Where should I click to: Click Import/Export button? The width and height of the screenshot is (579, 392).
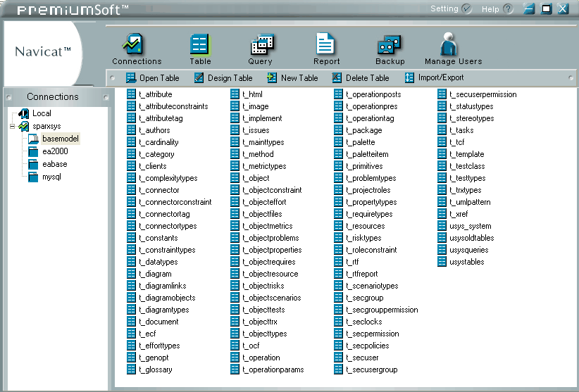[434, 77]
